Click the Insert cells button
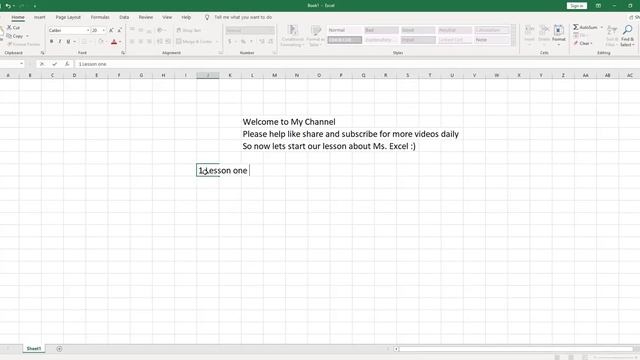 click(529, 34)
